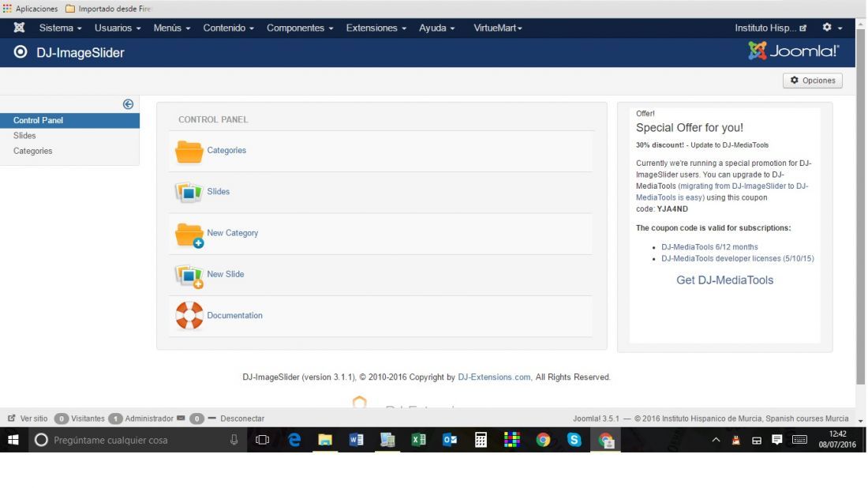
Task: Click the Joomla logo icon in the menu bar
Action: point(20,27)
